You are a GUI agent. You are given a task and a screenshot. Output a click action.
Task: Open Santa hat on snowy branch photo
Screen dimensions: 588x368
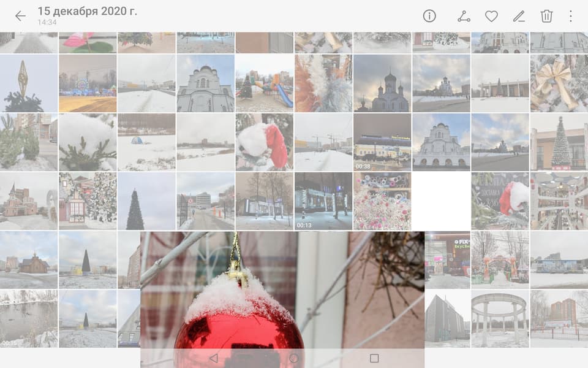point(265,142)
